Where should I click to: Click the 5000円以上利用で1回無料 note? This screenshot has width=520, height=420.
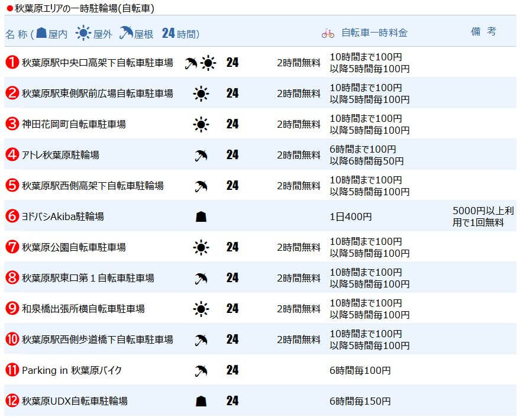[x=484, y=217]
